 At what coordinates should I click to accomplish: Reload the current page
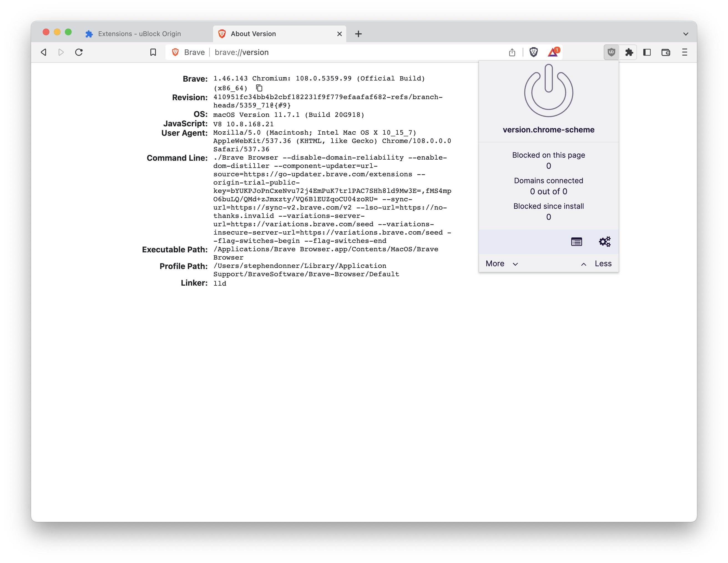pos(79,52)
